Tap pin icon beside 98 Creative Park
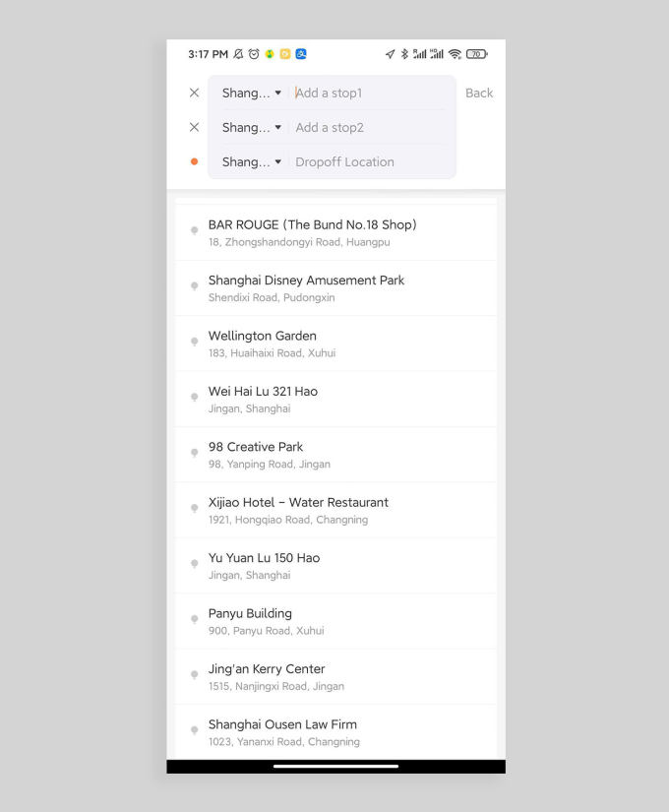Image resolution: width=669 pixels, height=812 pixels. 194,453
